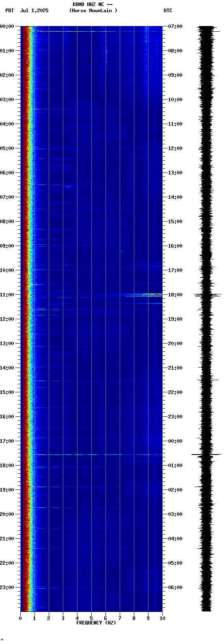
Task: Click the '12:00' PDT axis label on left
Action: pos(7,319)
